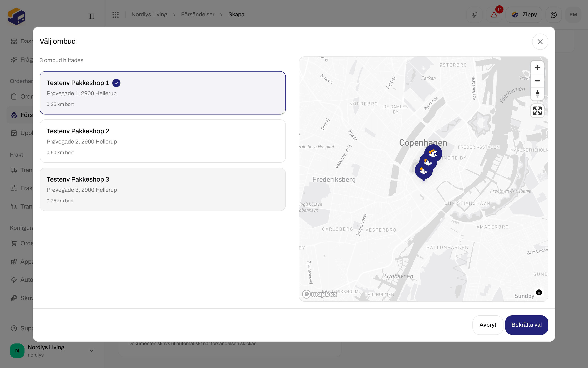Reset map bearing to north

537,94
